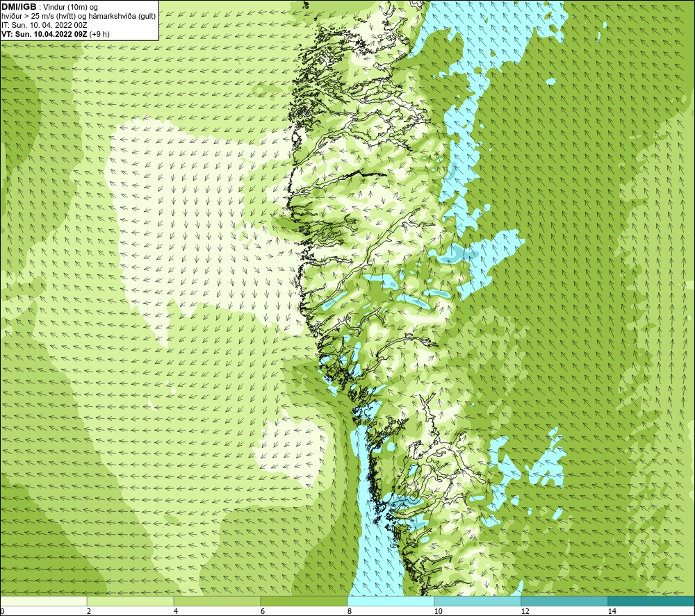Click the "6" scale label
Image resolution: width=695 pixels, height=616 pixels.
coord(263,611)
